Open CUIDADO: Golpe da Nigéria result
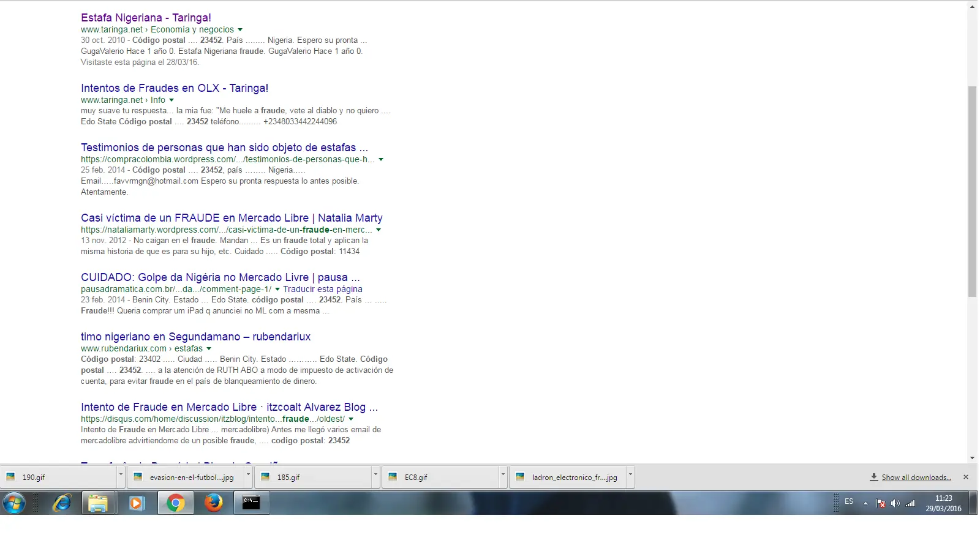The width and height of the screenshot is (980, 551). (220, 277)
